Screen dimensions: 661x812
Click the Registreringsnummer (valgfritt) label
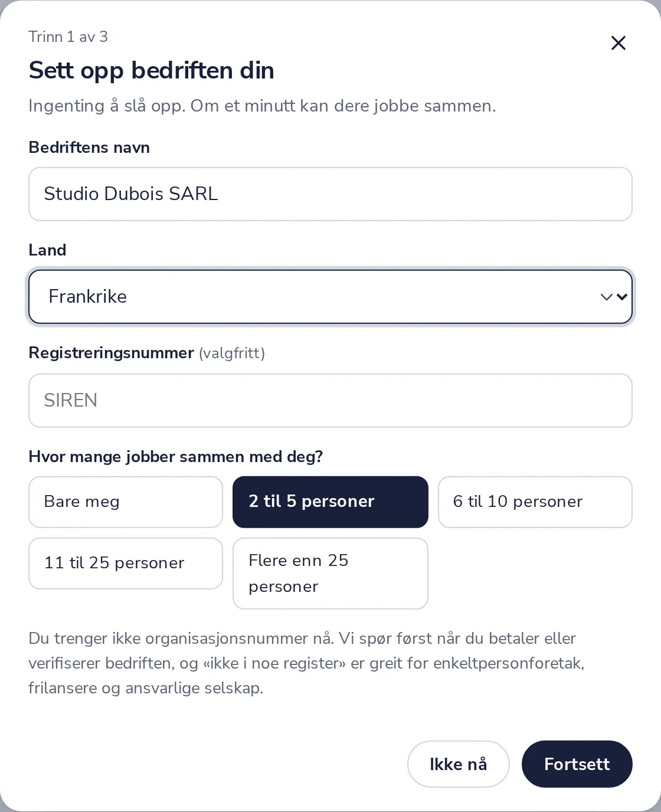[x=147, y=353]
